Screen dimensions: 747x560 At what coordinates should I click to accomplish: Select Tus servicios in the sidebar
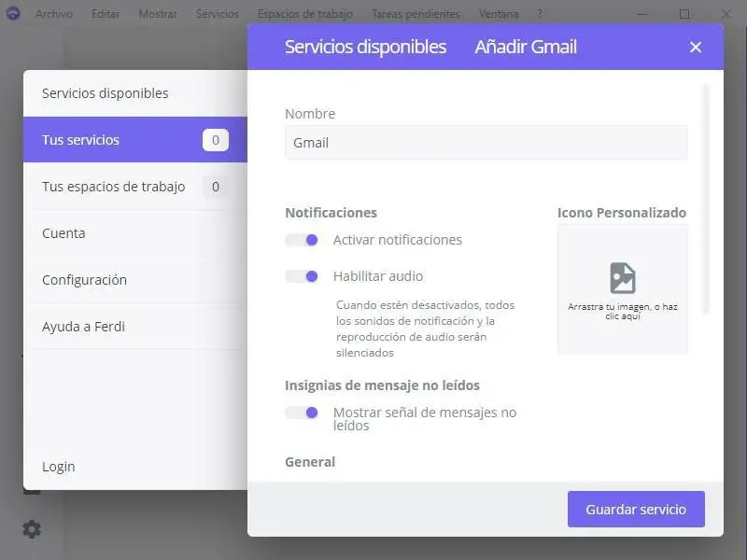135,139
